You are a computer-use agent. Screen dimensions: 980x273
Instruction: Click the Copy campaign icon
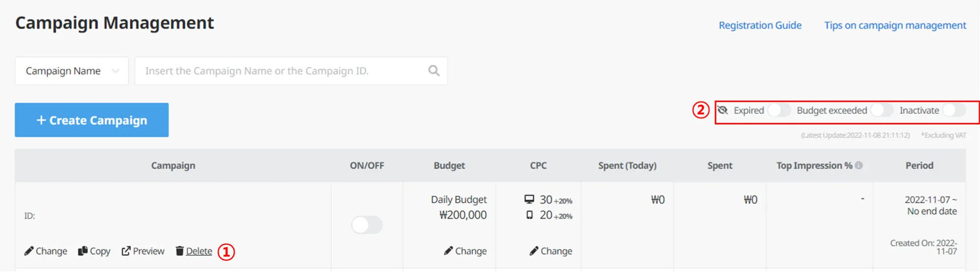coord(83,251)
